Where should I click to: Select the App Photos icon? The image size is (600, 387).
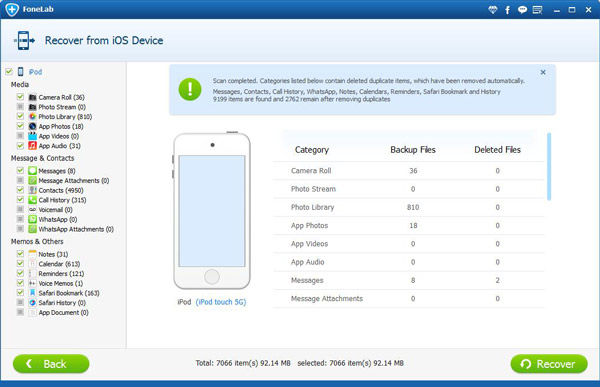pos(33,126)
